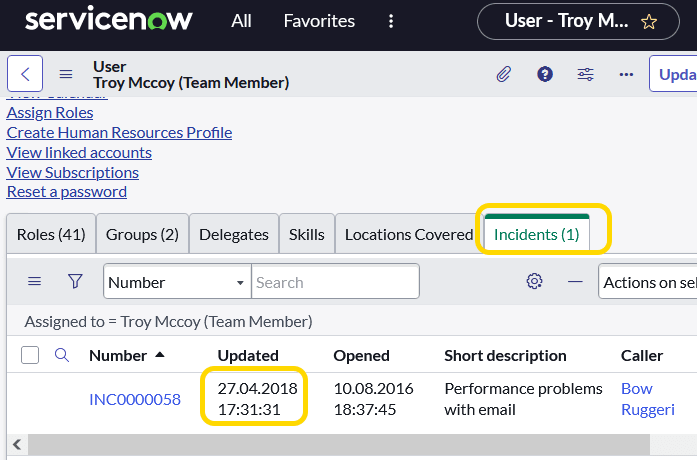This screenshot has height=460, width=697.
Task: Click the ascending sort arrow beside Number
Action: (x=160, y=355)
